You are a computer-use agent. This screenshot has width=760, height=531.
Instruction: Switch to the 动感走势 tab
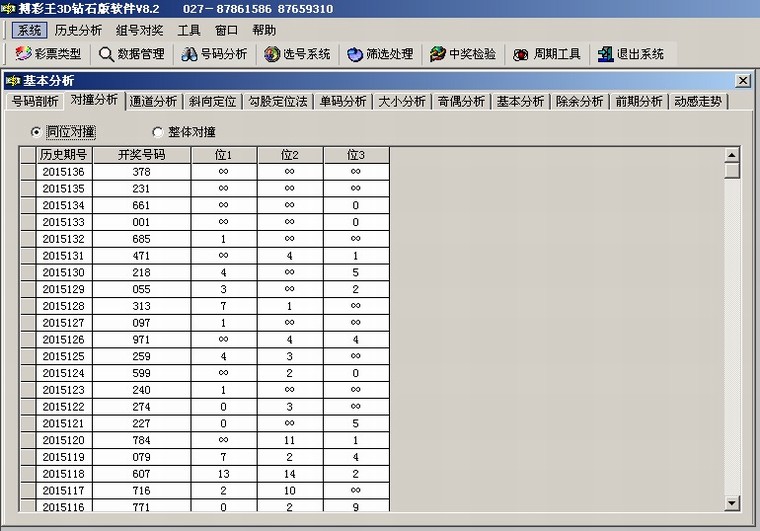(x=698, y=101)
